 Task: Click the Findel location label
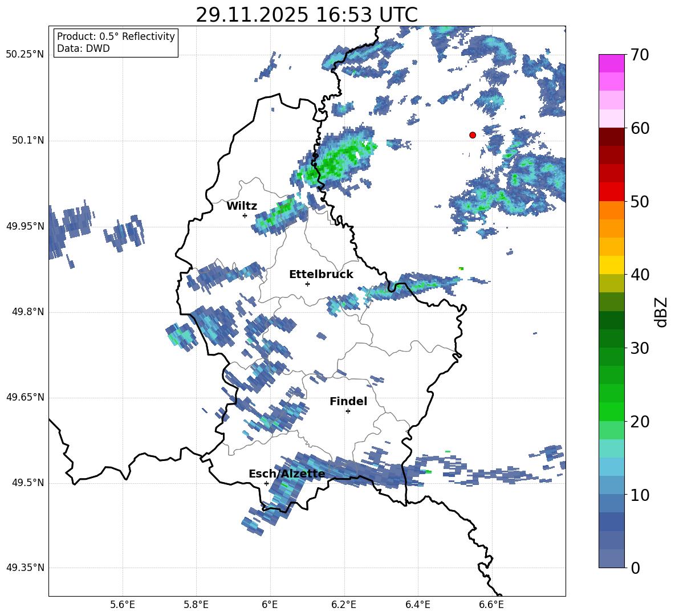pos(348,401)
